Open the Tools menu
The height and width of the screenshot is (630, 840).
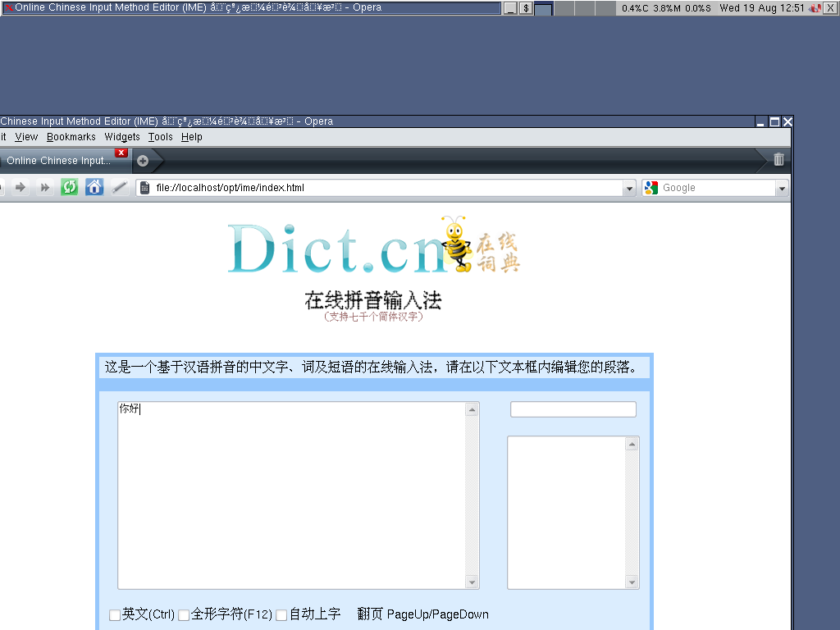click(x=160, y=137)
